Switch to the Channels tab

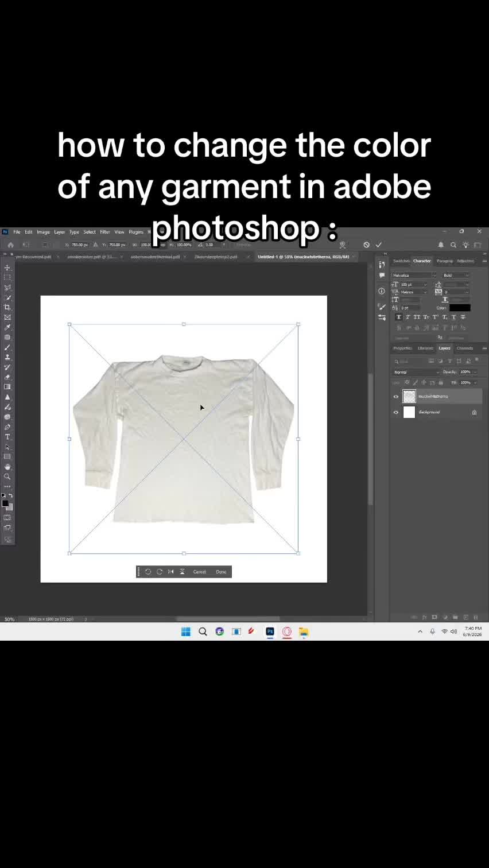[465, 348]
